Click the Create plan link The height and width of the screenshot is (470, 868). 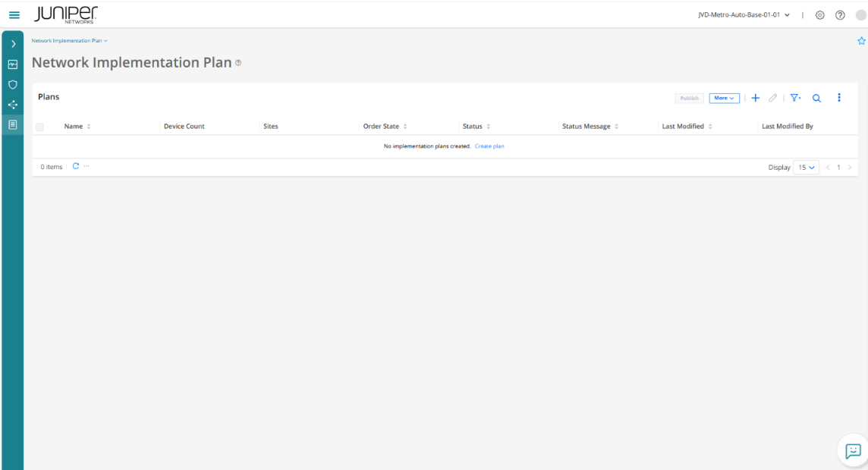[x=489, y=146]
